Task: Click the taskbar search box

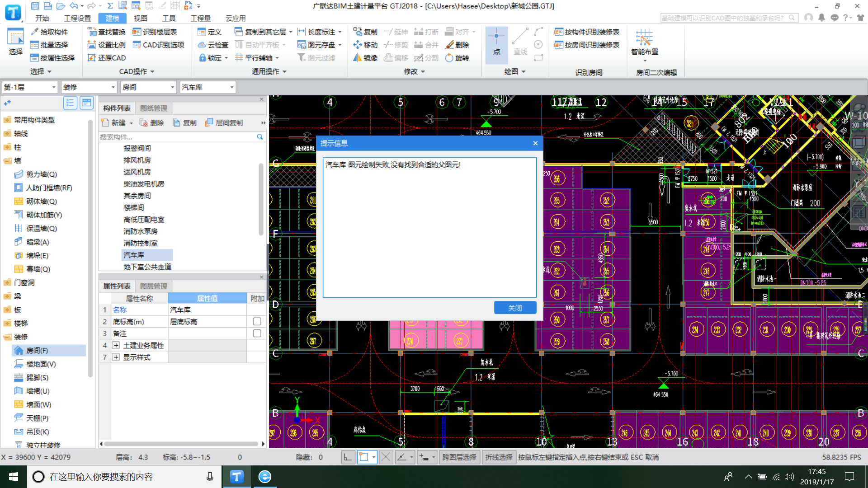Action: [x=124, y=477]
